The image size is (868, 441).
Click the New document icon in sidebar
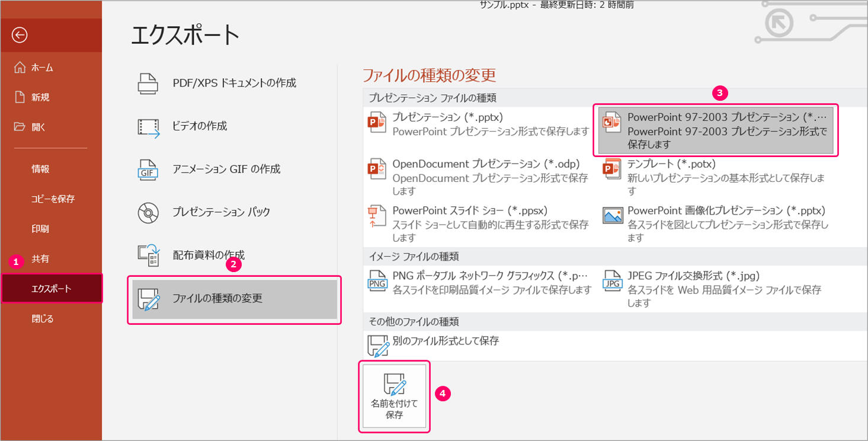pos(20,97)
